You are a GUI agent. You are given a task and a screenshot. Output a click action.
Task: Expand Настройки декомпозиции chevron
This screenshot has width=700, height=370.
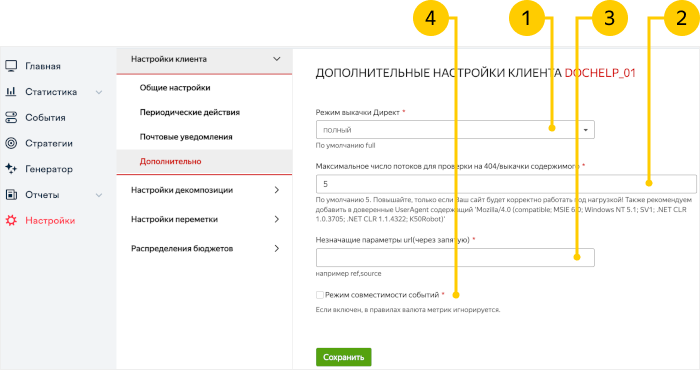pyautogui.click(x=277, y=190)
